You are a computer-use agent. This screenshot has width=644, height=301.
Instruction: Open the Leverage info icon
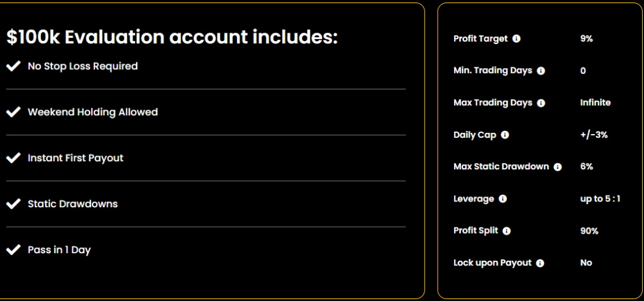[x=502, y=199]
